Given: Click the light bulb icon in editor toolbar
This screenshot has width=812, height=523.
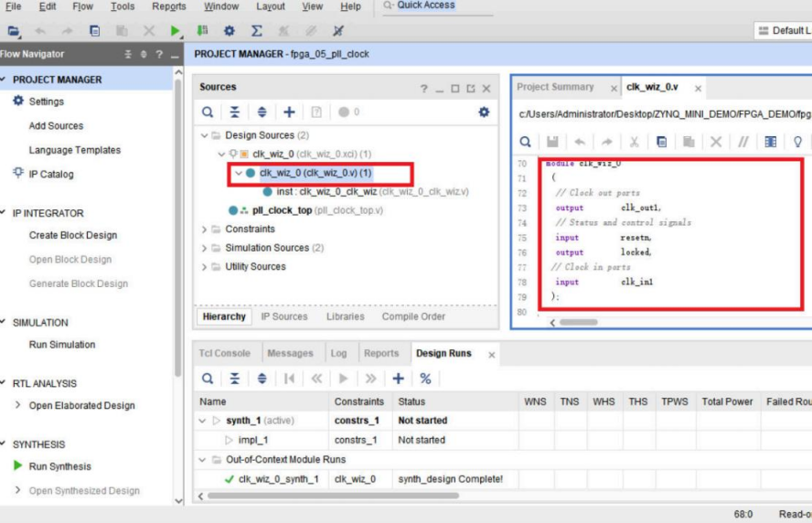Looking at the screenshot, I should point(797,142).
